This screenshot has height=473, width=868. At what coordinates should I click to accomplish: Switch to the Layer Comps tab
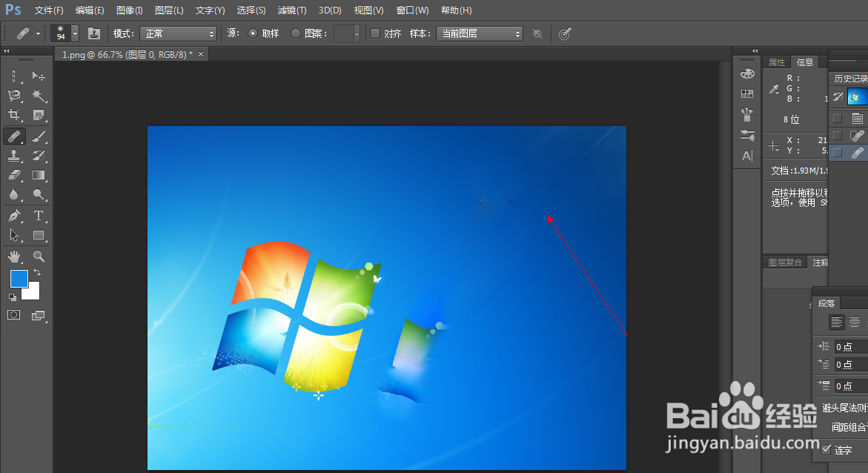click(x=785, y=262)
